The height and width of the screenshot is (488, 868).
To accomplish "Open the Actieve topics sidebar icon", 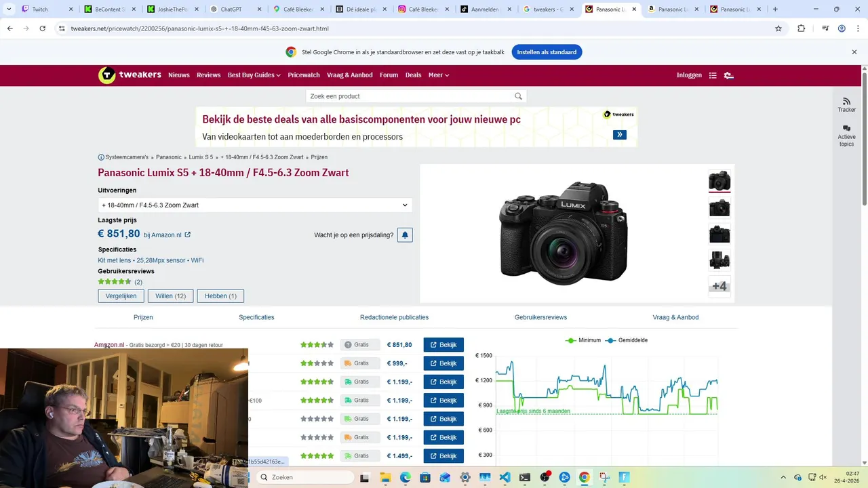I will point(846,128).
